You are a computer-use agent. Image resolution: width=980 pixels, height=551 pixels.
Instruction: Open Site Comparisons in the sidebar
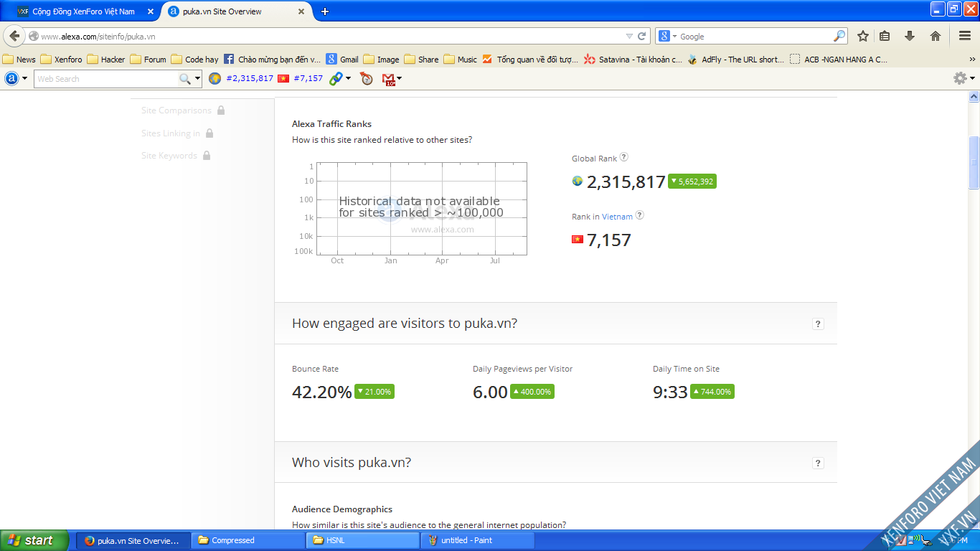tap(183, 110)
